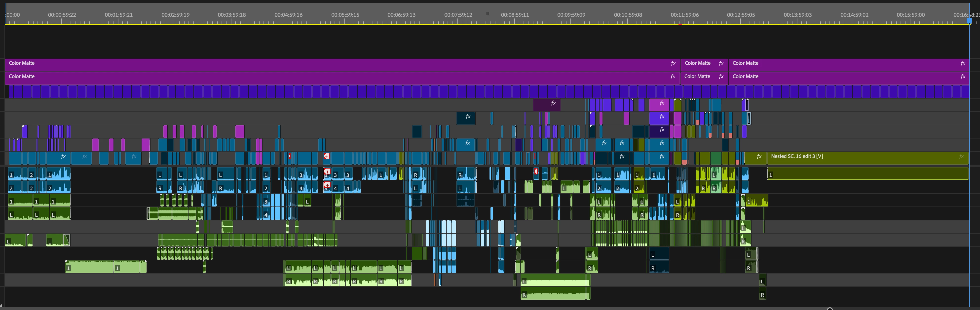Click the red sync-offset badge on the video clip
The width and height of the screenshot is (980, 310).
326,156
